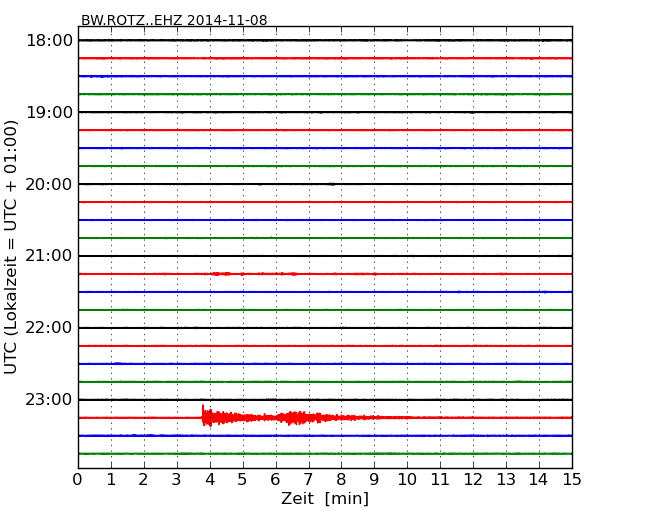Viewport: 650px width, 520px height.
Task: Click the black trace at 20:00
Action: click(325, 184)
